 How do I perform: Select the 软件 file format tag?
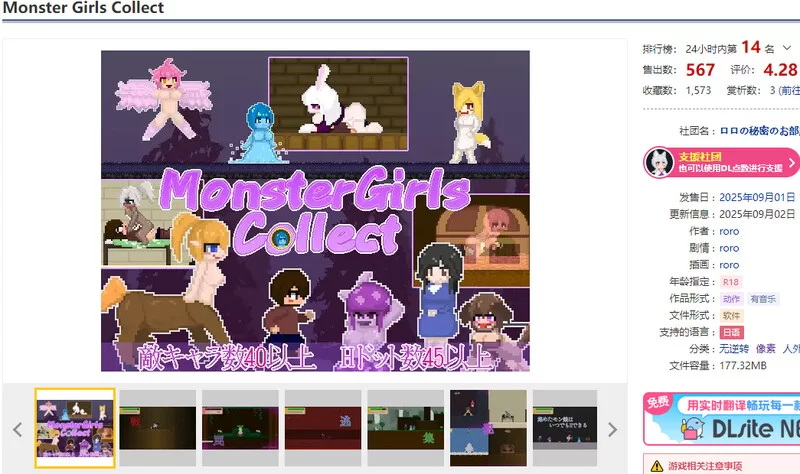point(731,316)
